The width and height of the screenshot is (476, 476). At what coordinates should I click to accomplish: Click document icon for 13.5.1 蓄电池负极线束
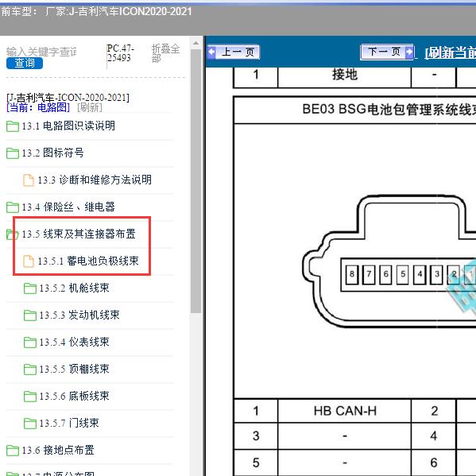[29, 261]
